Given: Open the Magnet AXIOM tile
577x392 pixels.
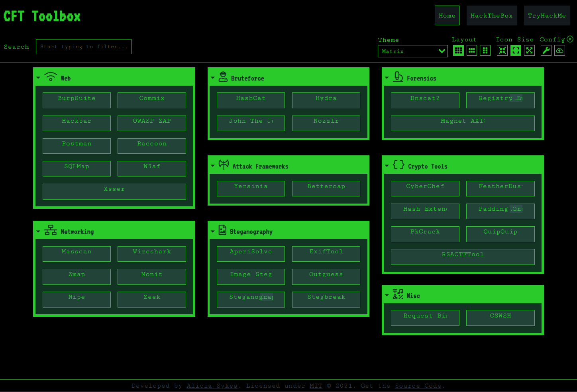Looking at the screenshot, I should 463,123.
